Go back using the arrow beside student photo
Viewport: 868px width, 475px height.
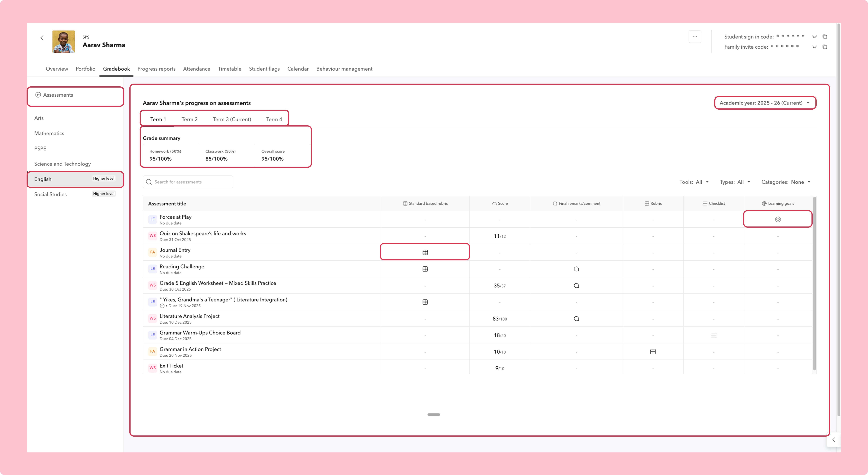click(x=42, y=38)
